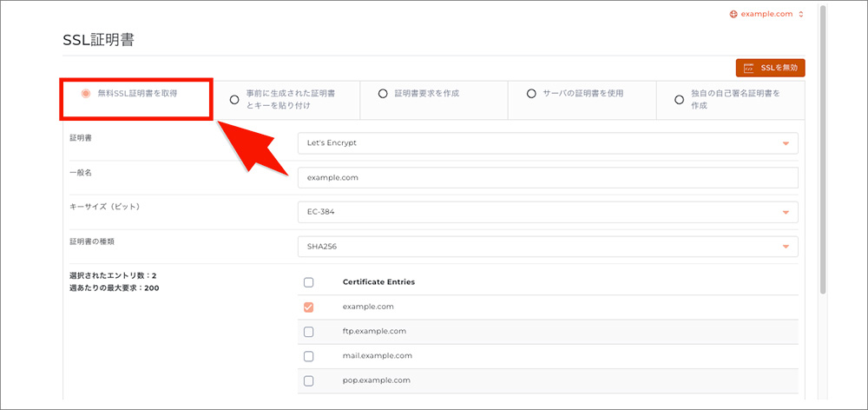
Task: Select 事前に生成された証明書とキーを貼り付け radio
Action: [234, 99]
